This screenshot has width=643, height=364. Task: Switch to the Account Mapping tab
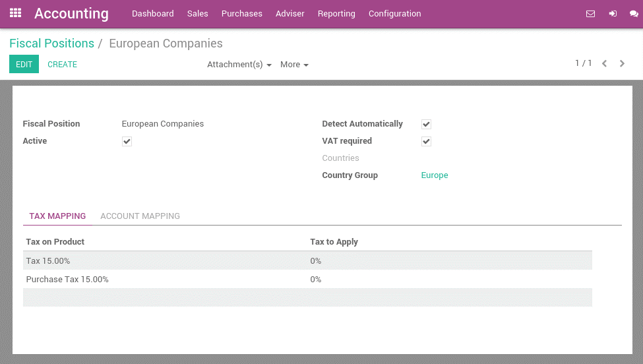click(140, 216)
